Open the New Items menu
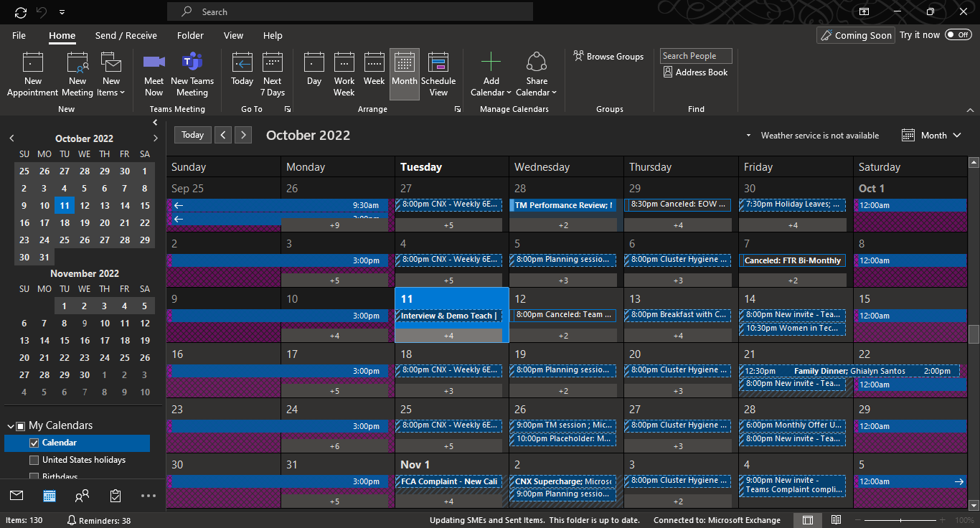 click(x=111, y=75)
